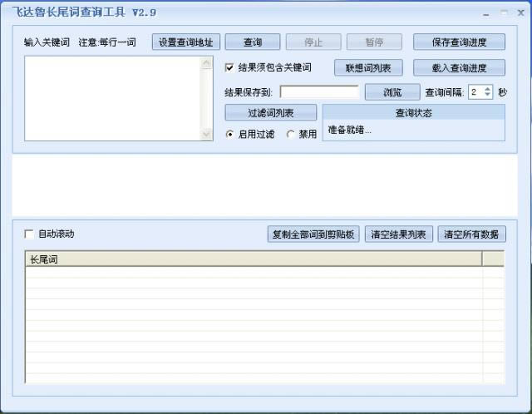
Task: Enable the 自动滚动 checkbox
Action: tap(30, 234)
